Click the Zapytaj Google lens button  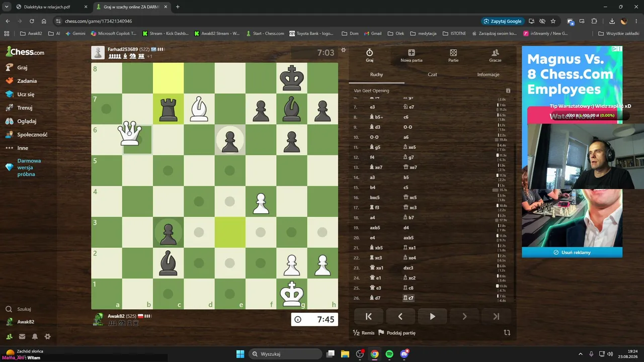click(x=502, y=21)
